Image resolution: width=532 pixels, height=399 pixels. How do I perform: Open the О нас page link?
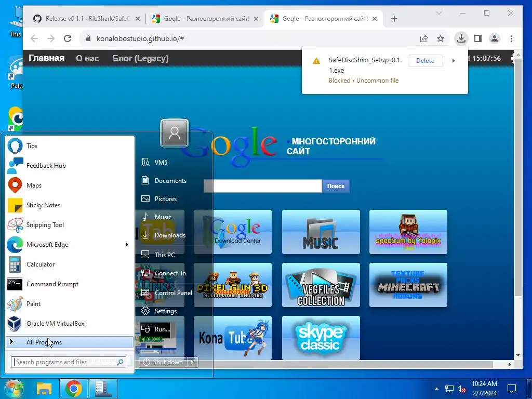[87, 58]
